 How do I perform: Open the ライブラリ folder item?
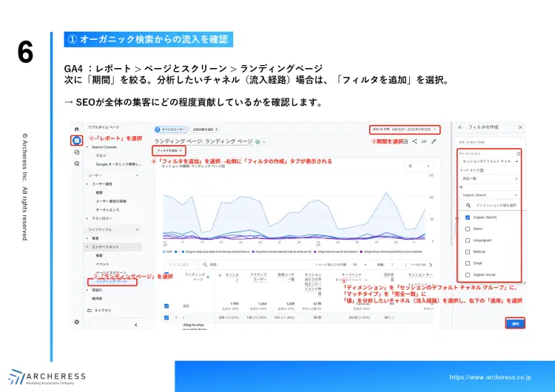coord(99,311)
